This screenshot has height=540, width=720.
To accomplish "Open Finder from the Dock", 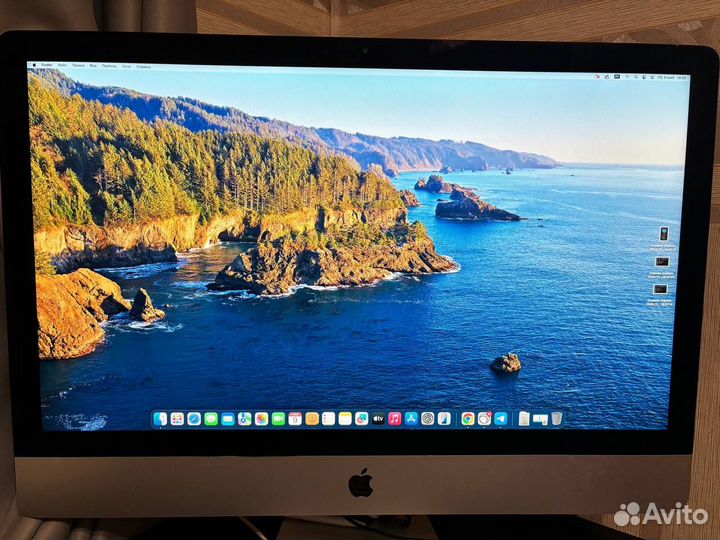I will (160, 419).
